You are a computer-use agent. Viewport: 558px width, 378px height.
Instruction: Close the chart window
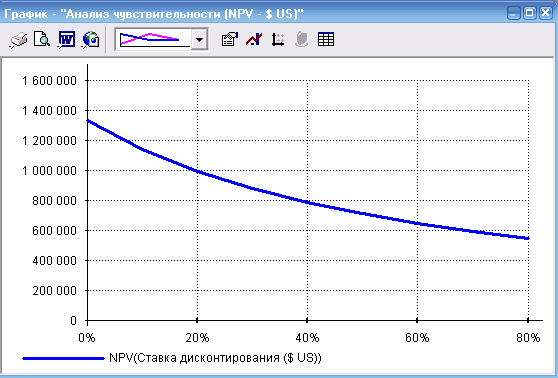click(x=546, y=14)
